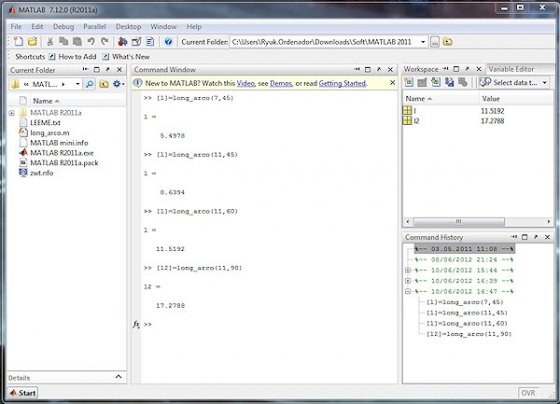Select zwt.nfo file
Screen dimensions: 560x404
(x=42, y=173)
